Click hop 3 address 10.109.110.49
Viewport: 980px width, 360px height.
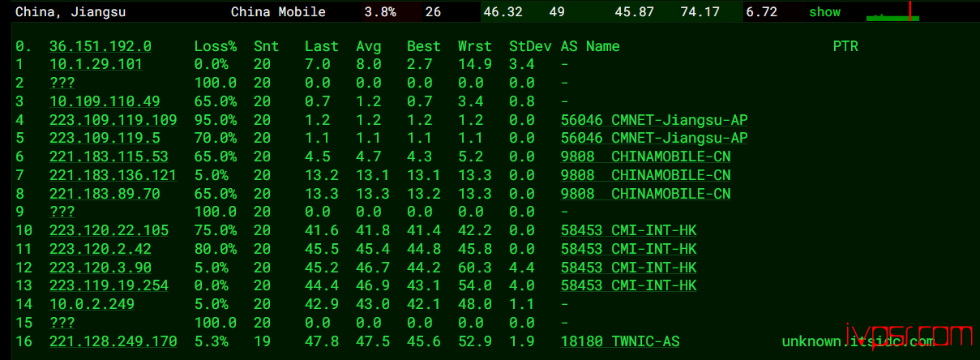click(105, 101)
